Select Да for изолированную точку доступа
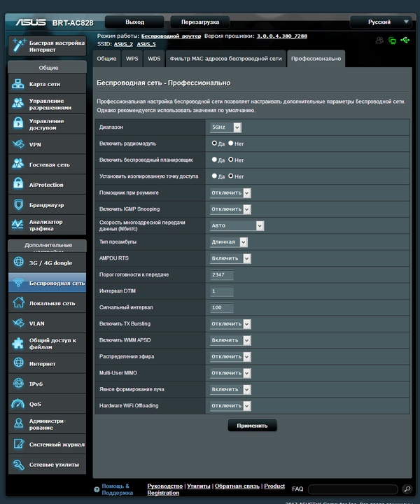 [x=214, y=176]
